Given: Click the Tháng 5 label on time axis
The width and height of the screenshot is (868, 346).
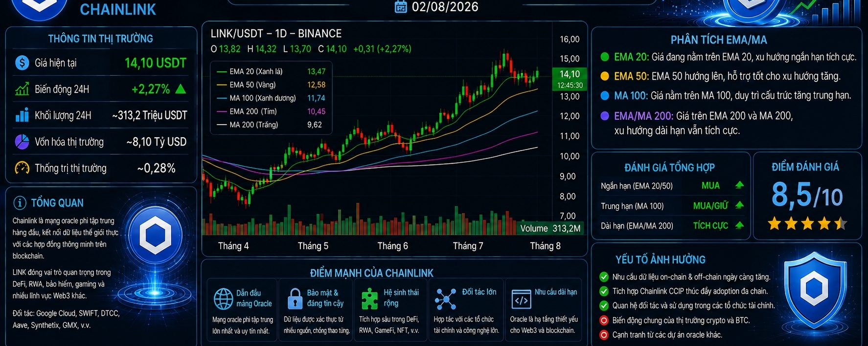Looking at the screenshot, I should pos(313,246).
